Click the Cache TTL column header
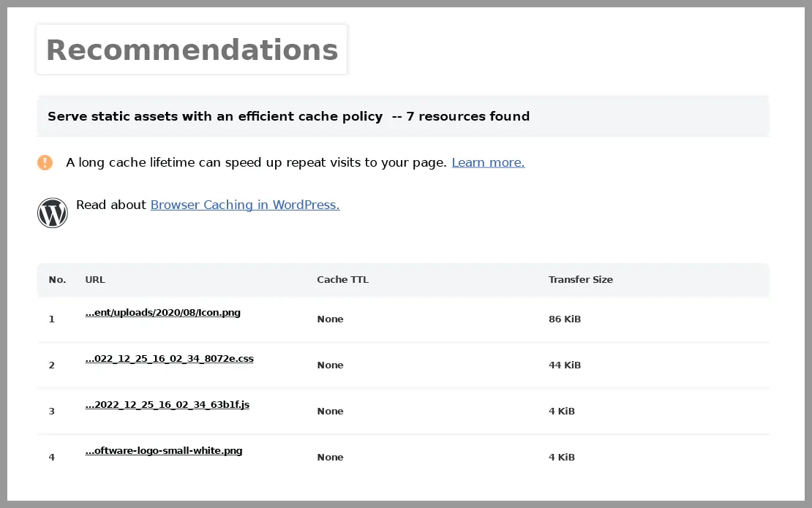Screen dimensions: 812x508 pos(343,280)
